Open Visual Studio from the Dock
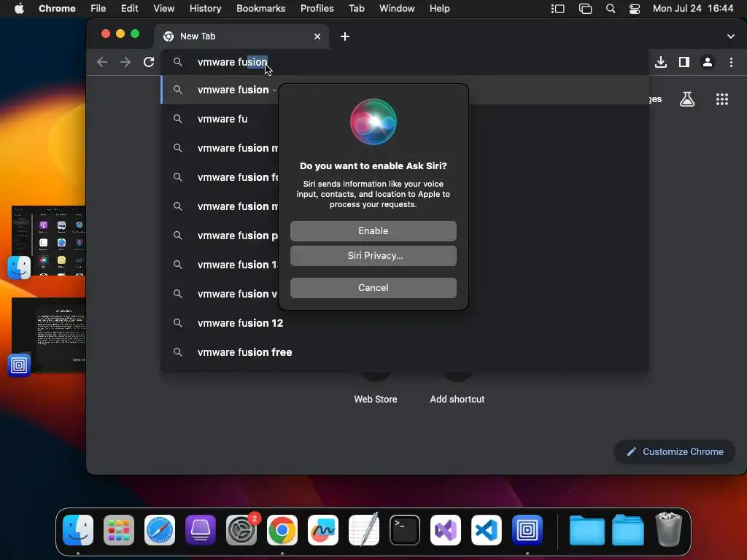The width and height of the screenshot is (747, 560). tap(446, 530)
